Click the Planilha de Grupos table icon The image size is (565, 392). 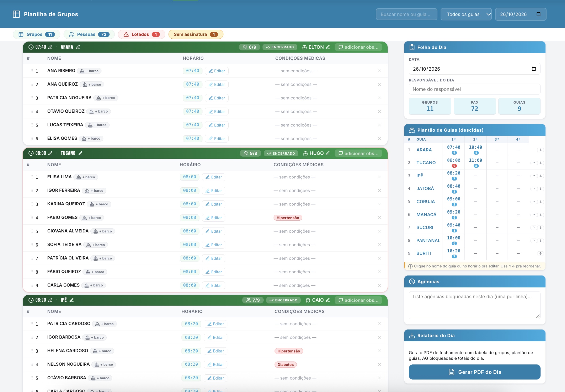(16, 14)
